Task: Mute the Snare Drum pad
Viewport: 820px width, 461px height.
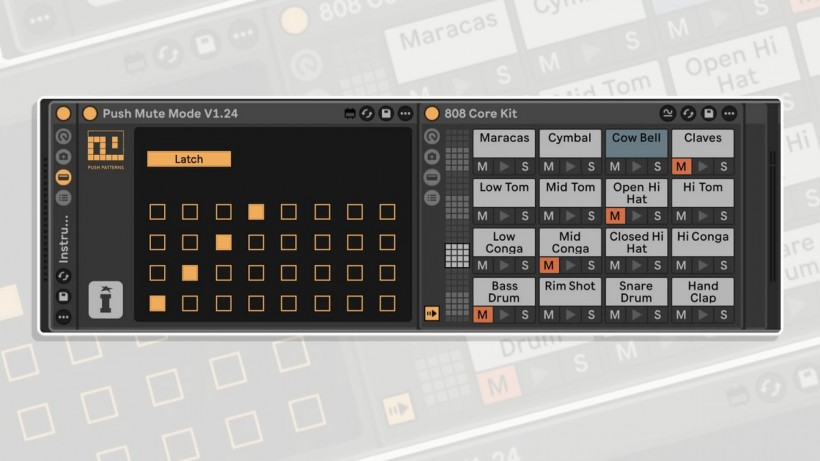Action: [615, 315]
